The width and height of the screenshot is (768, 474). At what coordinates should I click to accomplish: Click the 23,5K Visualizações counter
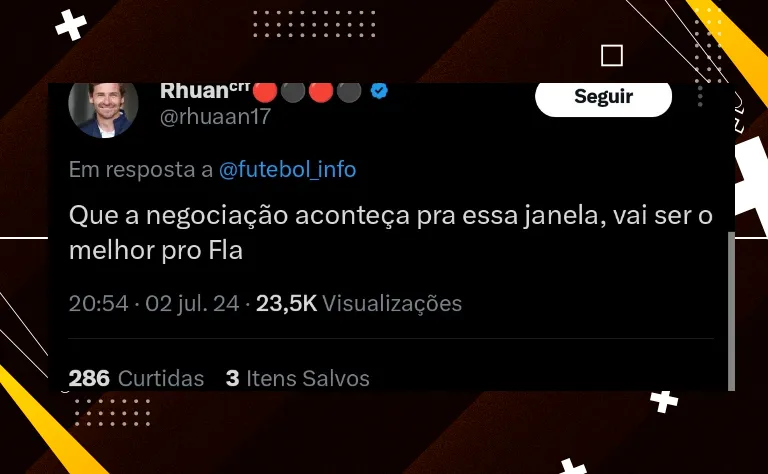pos(359,304)
